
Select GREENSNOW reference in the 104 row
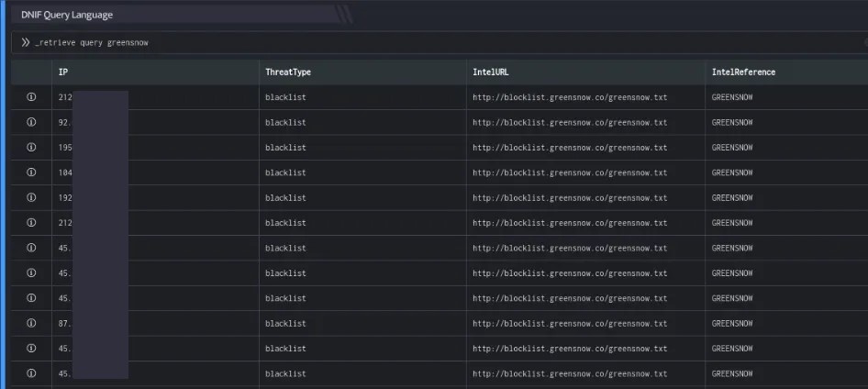point(732,172)
